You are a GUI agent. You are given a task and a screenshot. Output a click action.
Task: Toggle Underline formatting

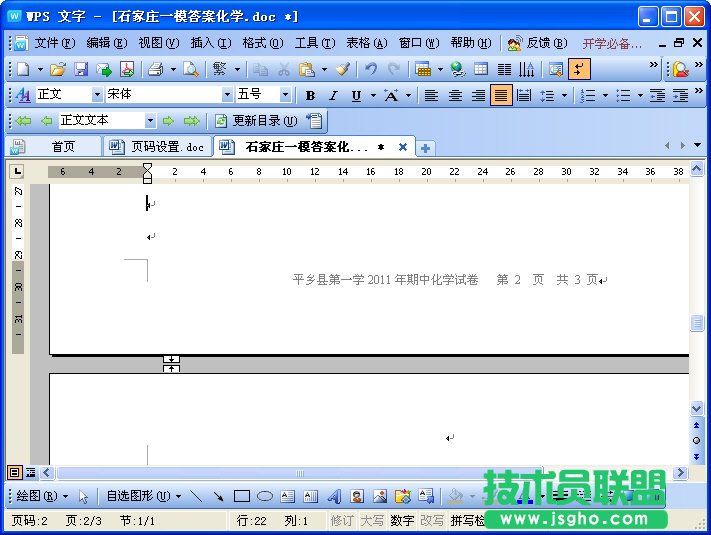(x=356, y=96)
